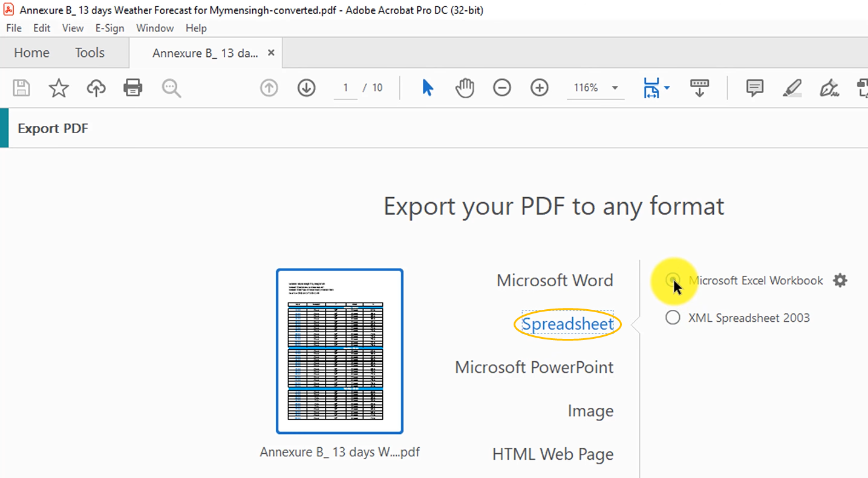
Task: Open the View menu
Action: coord(73,28)
